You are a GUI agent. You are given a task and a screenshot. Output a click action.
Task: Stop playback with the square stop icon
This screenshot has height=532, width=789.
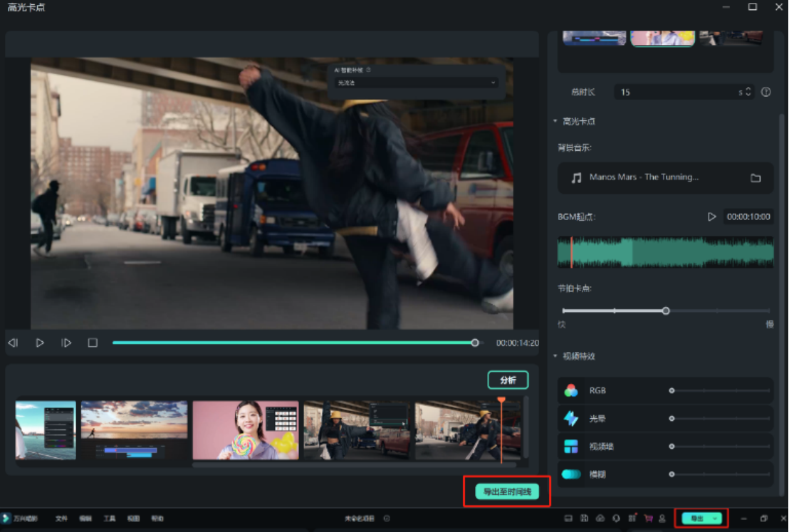(93, 343)
